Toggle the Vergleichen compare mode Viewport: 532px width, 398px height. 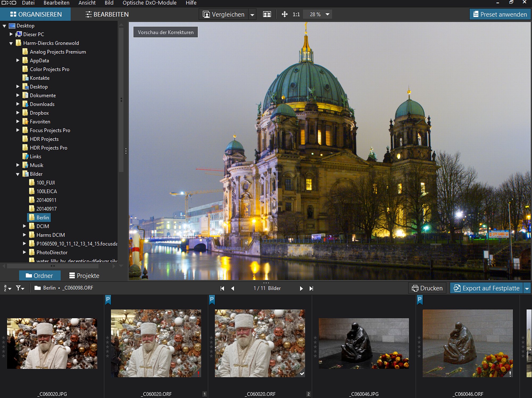[x=224, y=14]
